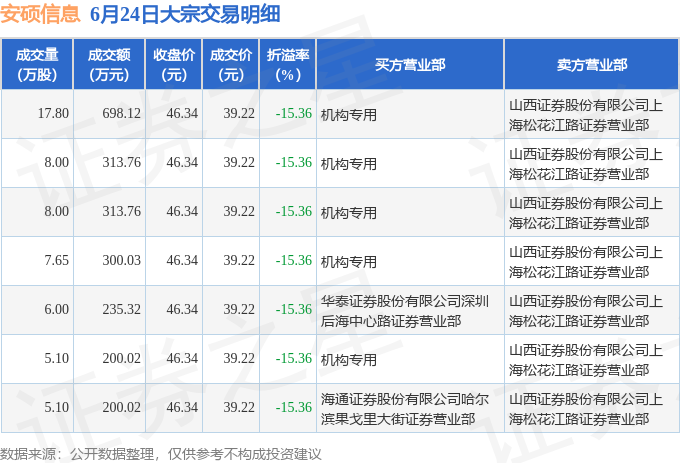Click the 6月24日大宗交易明细 title
Image resolution: width=680 pixels, height=463 pixels.
[185, 14]
